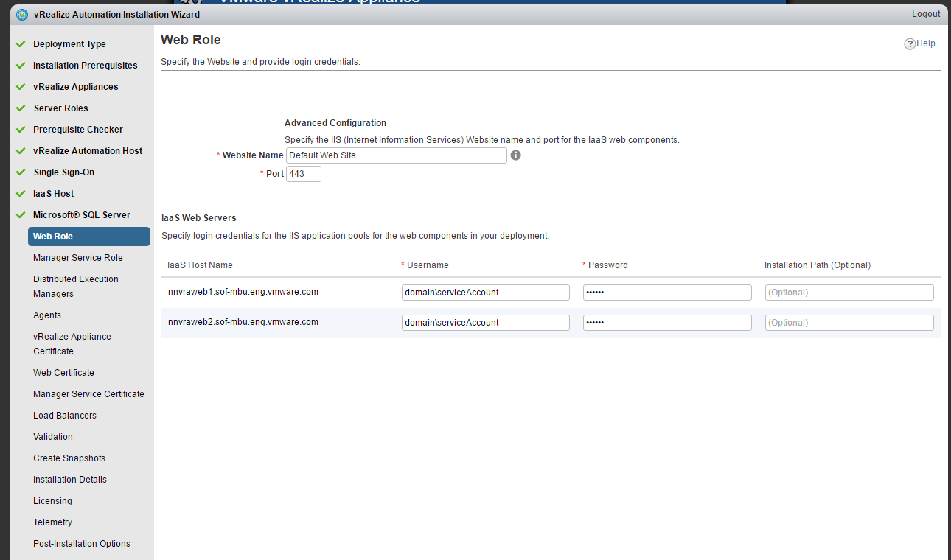Select the Telemetry step
Image resolution: width=951 pixels, height=560 pixels.
(x=52, y=522)
